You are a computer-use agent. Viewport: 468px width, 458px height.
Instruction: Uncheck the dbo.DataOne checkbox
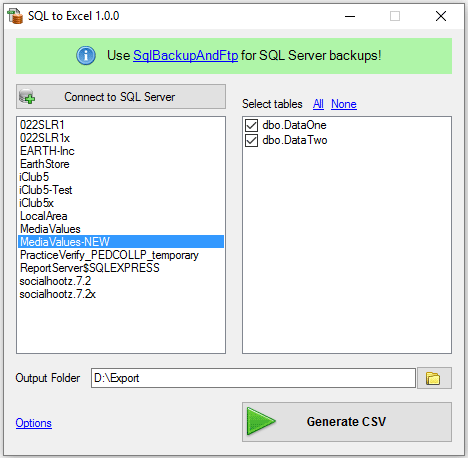pyautogui.click(x=251, y=126)
